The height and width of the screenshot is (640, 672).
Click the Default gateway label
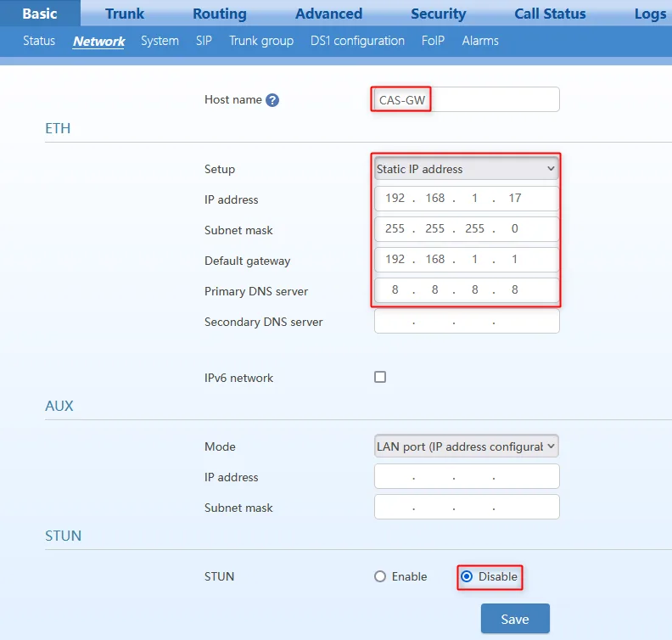(247, 261)
